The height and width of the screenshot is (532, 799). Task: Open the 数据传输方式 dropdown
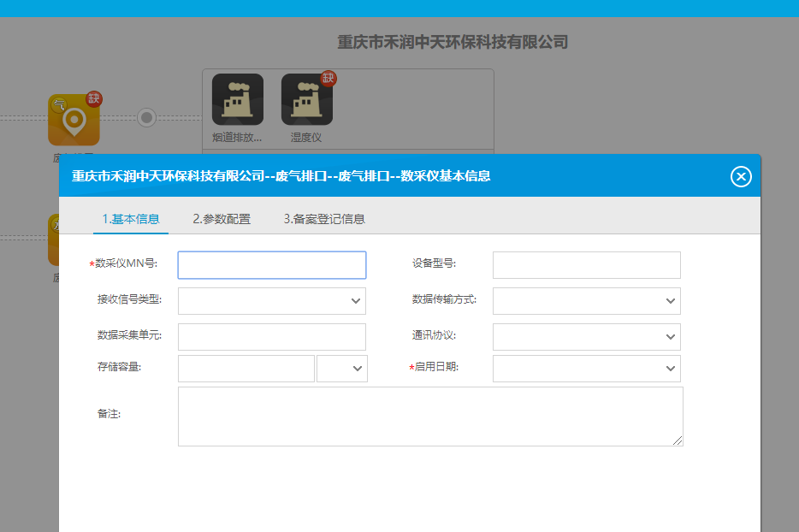pyautogui.click(x=587, y=301)
